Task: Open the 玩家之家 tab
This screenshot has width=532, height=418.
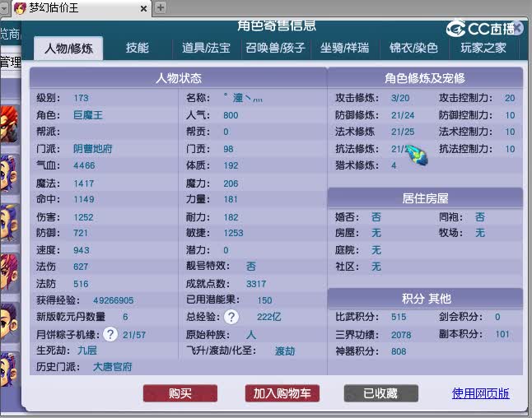Action: [483, 48]
